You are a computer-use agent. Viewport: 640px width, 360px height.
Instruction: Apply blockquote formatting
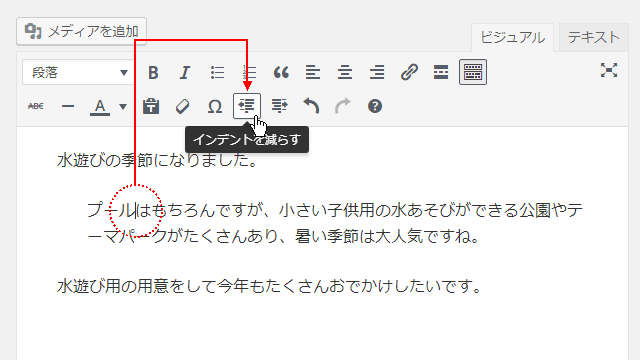(x=281, y=73)
